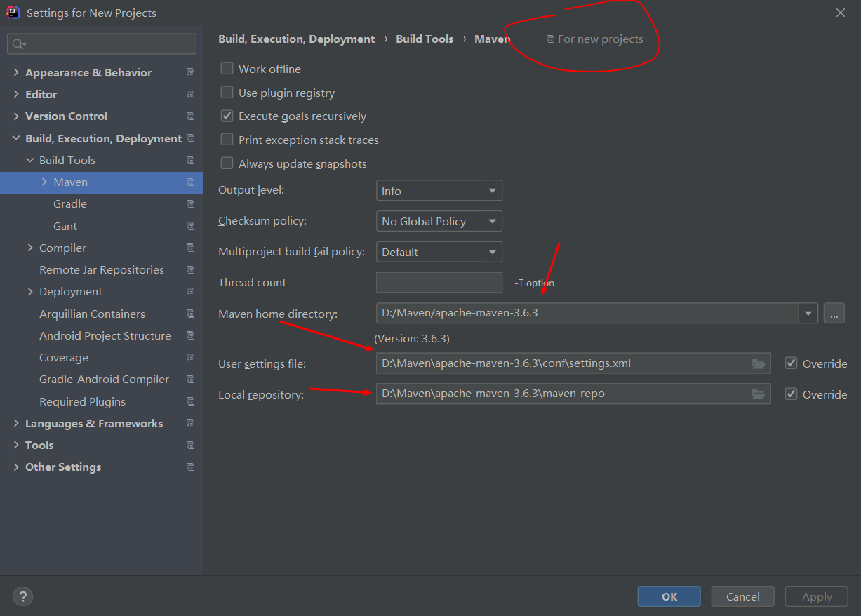Screen dimensions: 861x616
Task: Click the IntelliJ IDEA logo in title bar
Action: [x=13, y=13]
